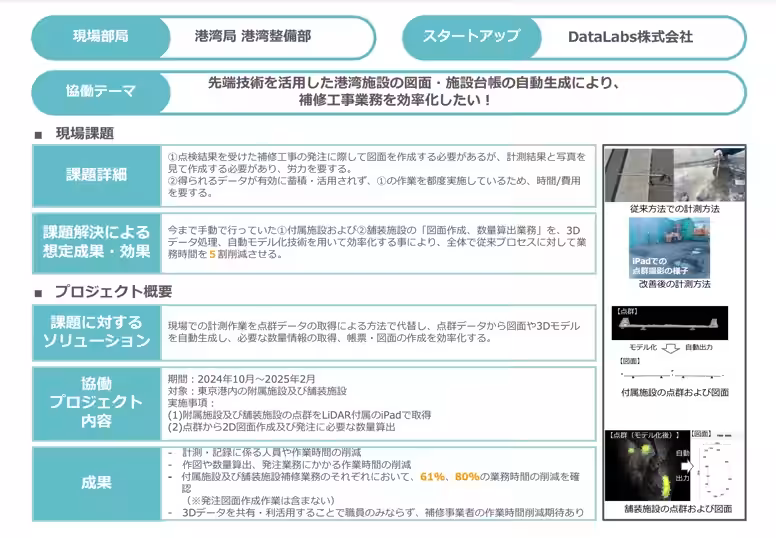Open the iPadでの点群撮影 photo
The width and height of the screenshot is (776, 538).
669,248
